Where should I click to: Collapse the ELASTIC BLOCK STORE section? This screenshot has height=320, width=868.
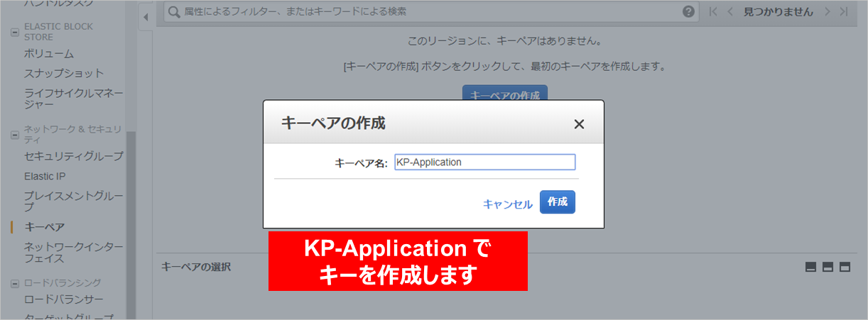pos(14,32)
